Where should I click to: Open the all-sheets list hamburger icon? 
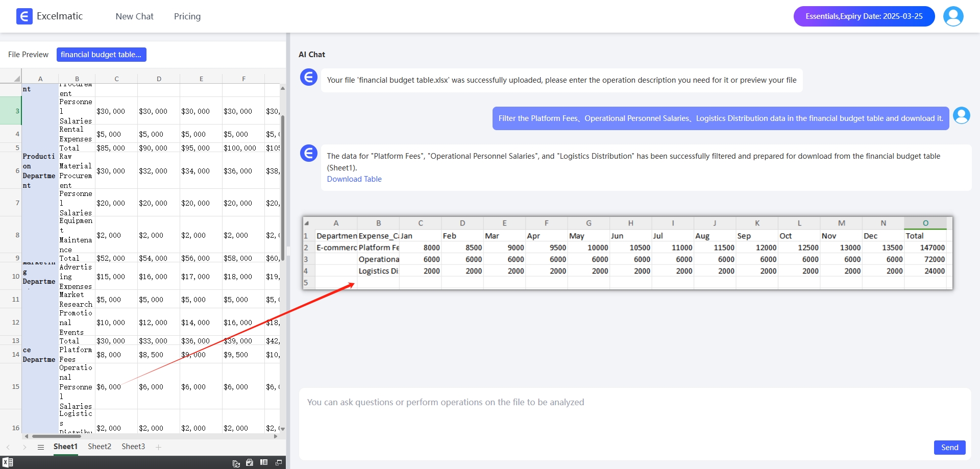pos(41,447)
